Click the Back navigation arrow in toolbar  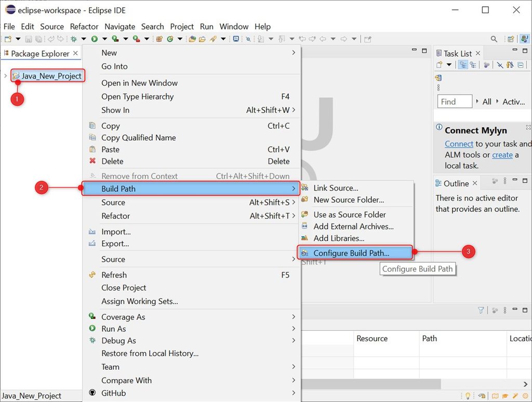click(323, 39)
